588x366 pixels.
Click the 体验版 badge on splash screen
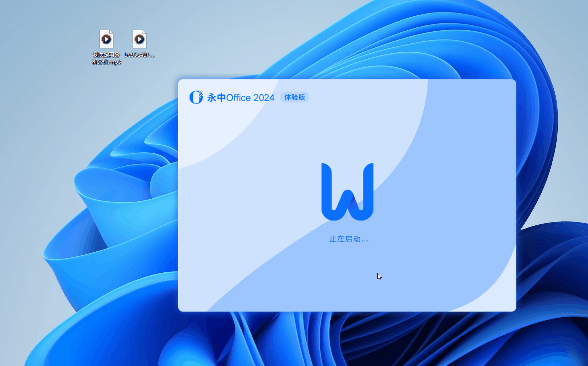(x=294, y=97)
